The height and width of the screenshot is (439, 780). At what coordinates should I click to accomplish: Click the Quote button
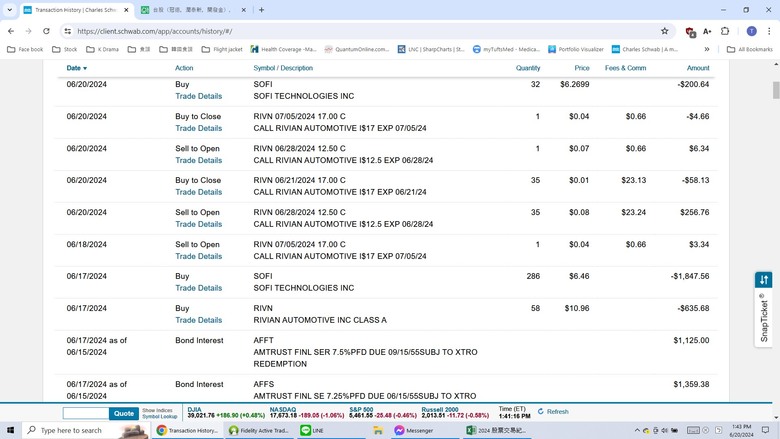tap(124, 413)
